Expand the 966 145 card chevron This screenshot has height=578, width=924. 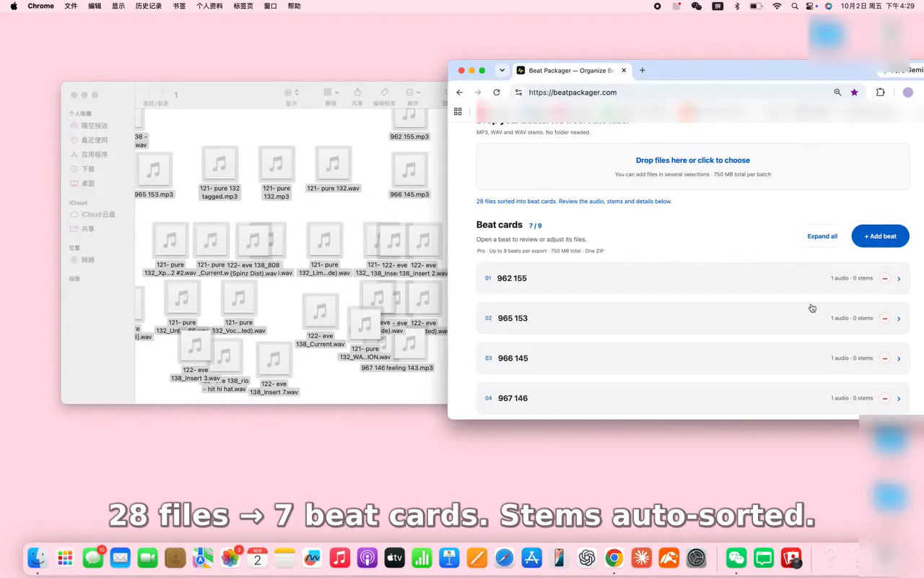coord(899,358)
